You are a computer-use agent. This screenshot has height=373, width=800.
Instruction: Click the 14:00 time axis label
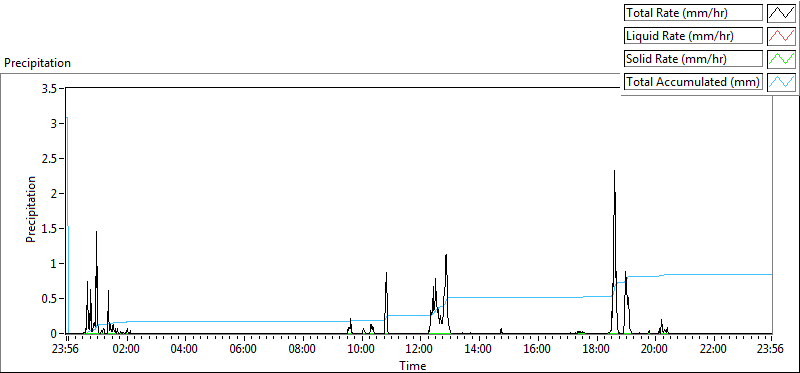coord(478,350)
